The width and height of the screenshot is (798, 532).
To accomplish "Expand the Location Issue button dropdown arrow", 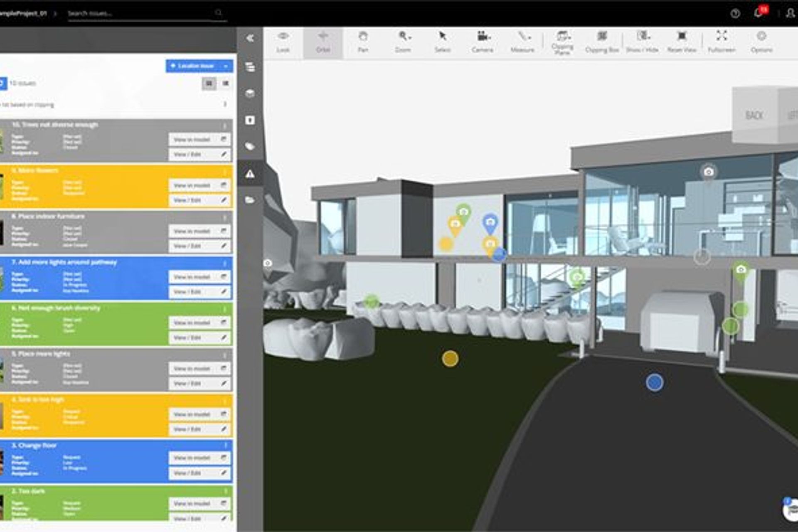I will tap(226, 66).
